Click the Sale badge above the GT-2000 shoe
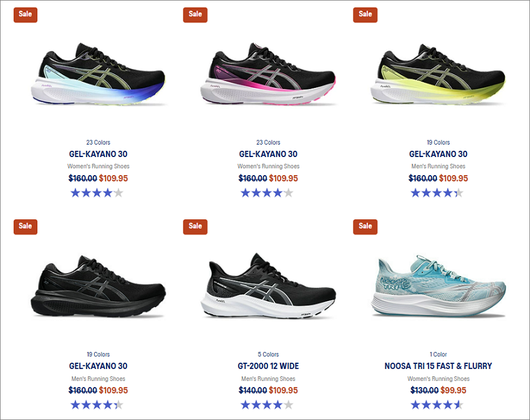 pos(195,226)
